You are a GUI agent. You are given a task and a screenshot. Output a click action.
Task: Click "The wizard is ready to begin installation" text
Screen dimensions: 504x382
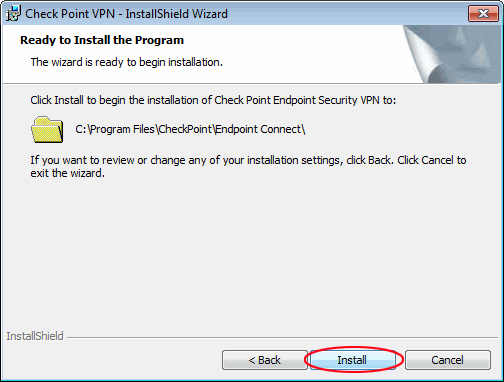coord(127,62)
